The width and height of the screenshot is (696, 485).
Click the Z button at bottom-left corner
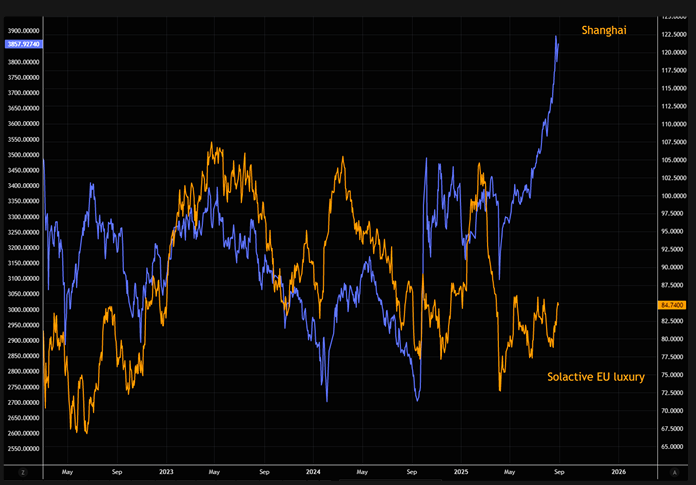point(22,469)
